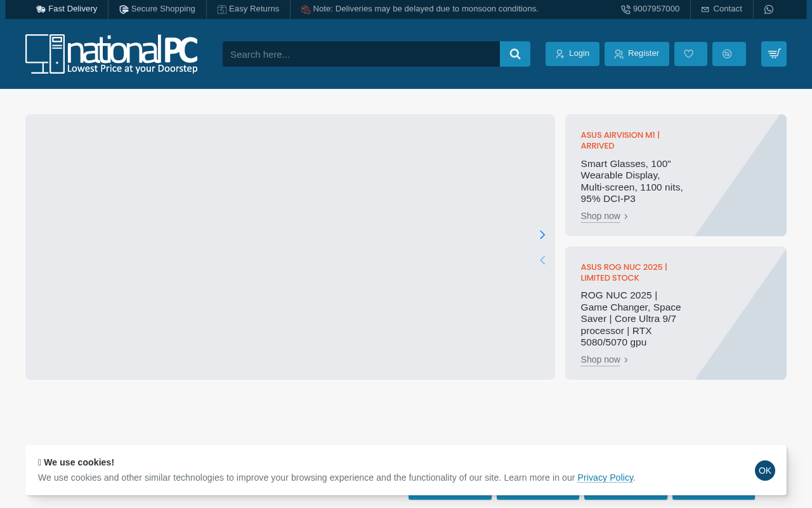The height and width of the screenshot is (508, 812).
Task: Open the Privacy Policy link
Action: click(x=605, y=478)
